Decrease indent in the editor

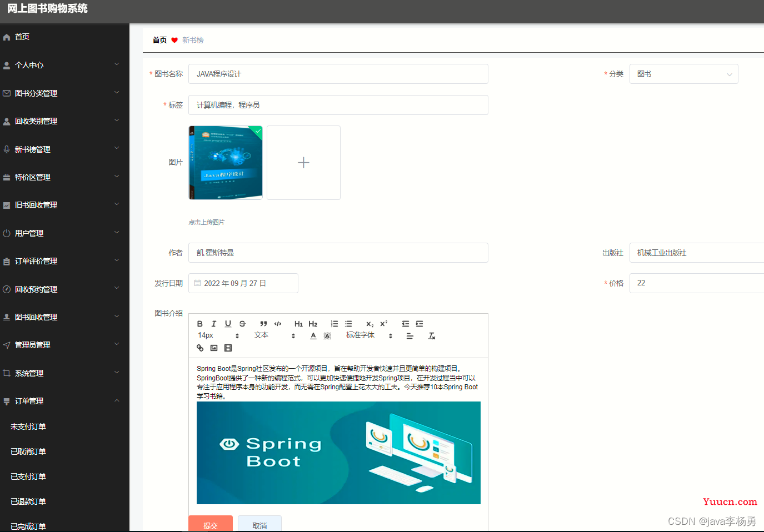406,324
